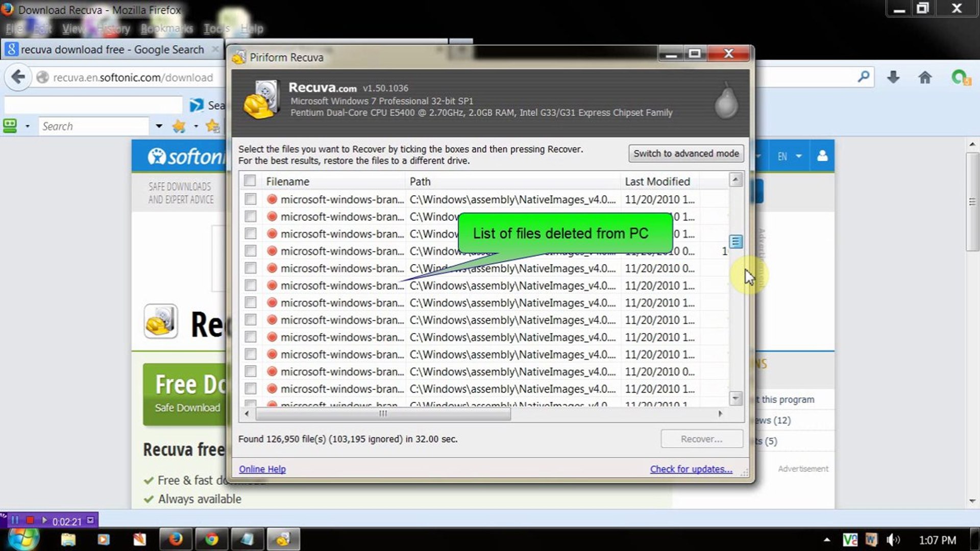The image size is (980, 551).
Task: Open the Online Help link
Action: coord(262,469)
